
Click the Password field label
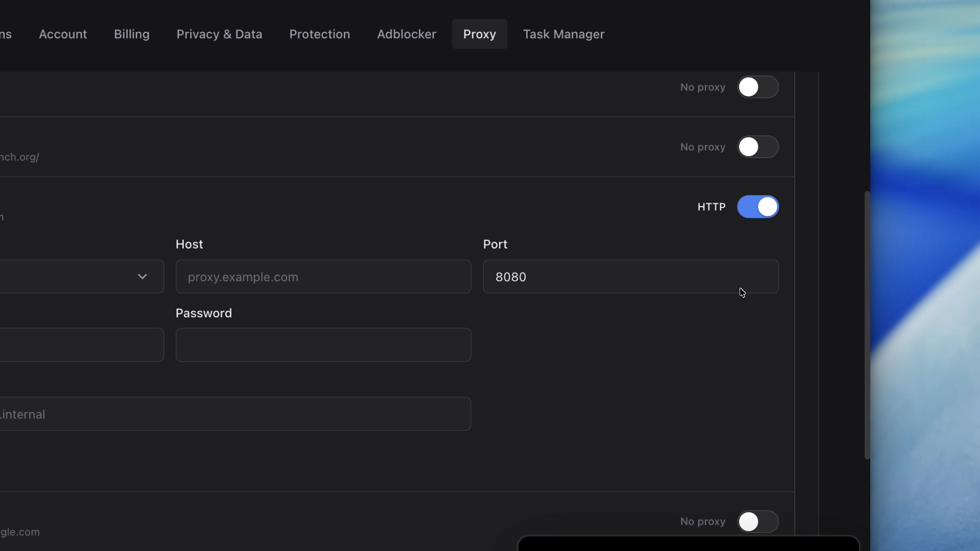tap(204, 313)
